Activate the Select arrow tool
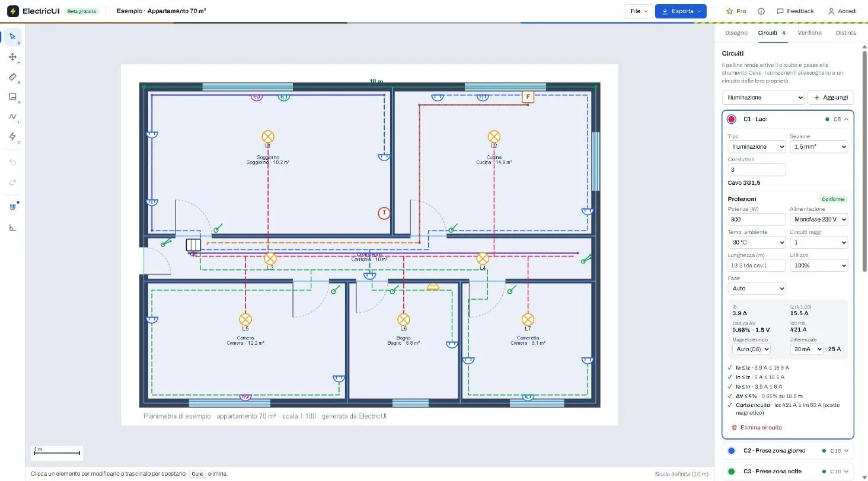 tap(12, 37)
